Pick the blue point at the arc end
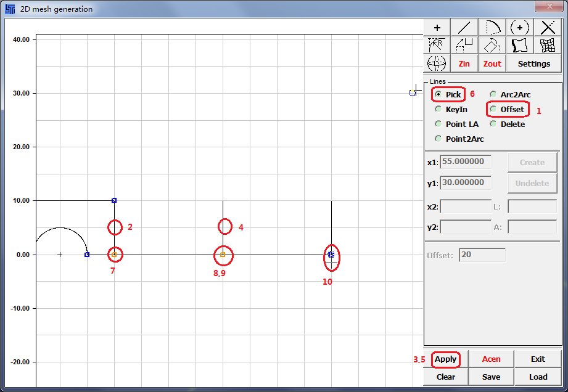The image size is (568, 392). tap(87, 255)
